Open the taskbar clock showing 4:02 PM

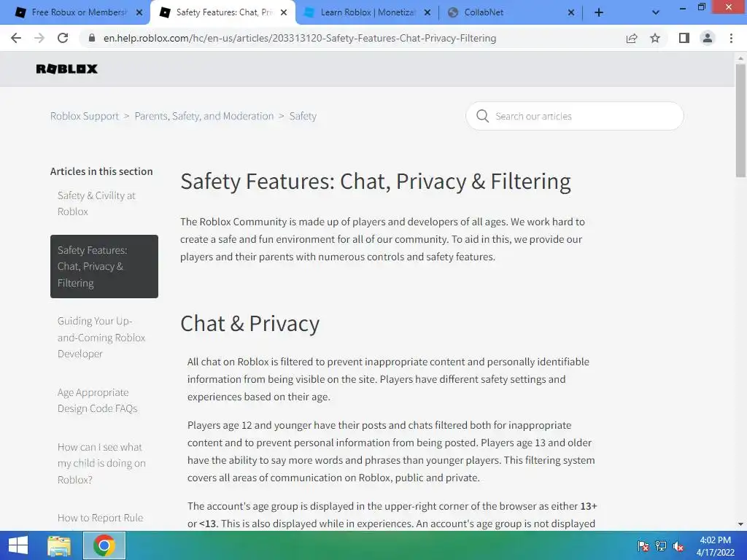(716, 546)
